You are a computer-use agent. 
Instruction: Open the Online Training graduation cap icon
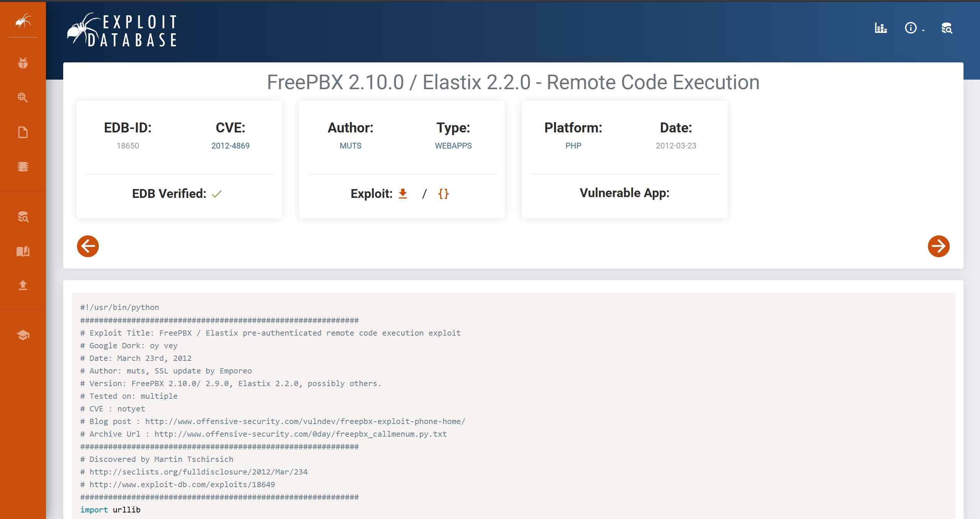23,335
